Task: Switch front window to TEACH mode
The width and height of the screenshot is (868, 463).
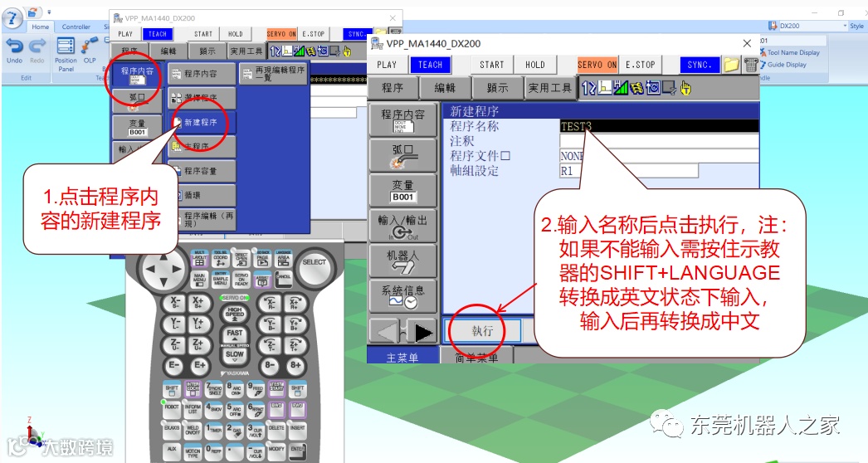Action: (x=430, y=65)
